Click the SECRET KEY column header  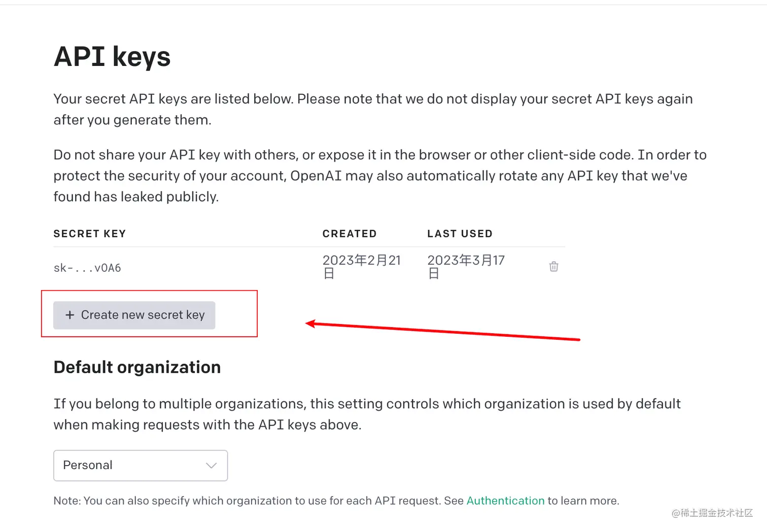90,234
